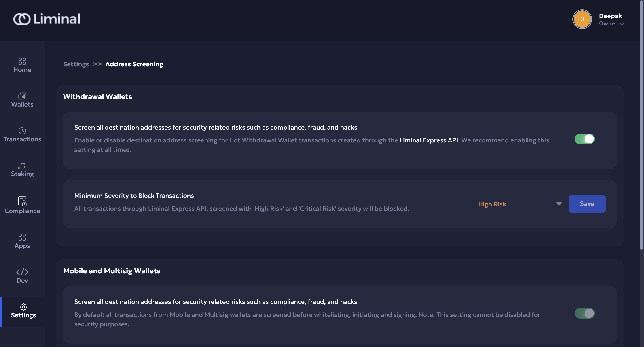The width and height of the screenshot is (644, 347).
Task: Open the Wallets icon in sidebar
Action: point(22,96)
